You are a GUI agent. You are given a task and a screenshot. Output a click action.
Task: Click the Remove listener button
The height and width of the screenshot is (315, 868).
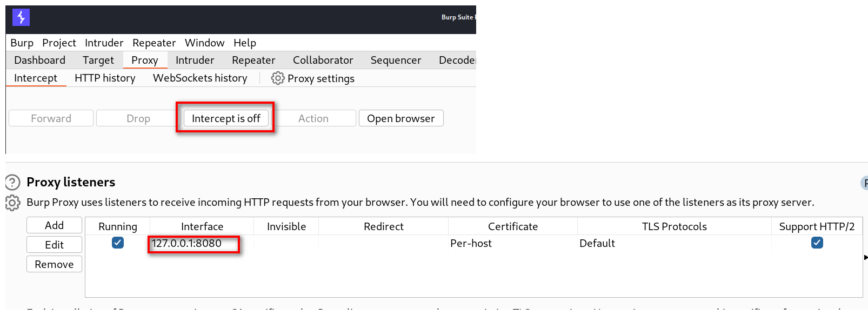click(x=54, y=264)
